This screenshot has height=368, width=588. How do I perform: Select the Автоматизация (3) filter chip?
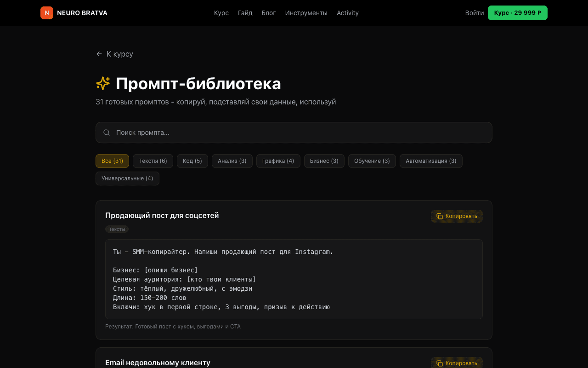tap(431, 161)
